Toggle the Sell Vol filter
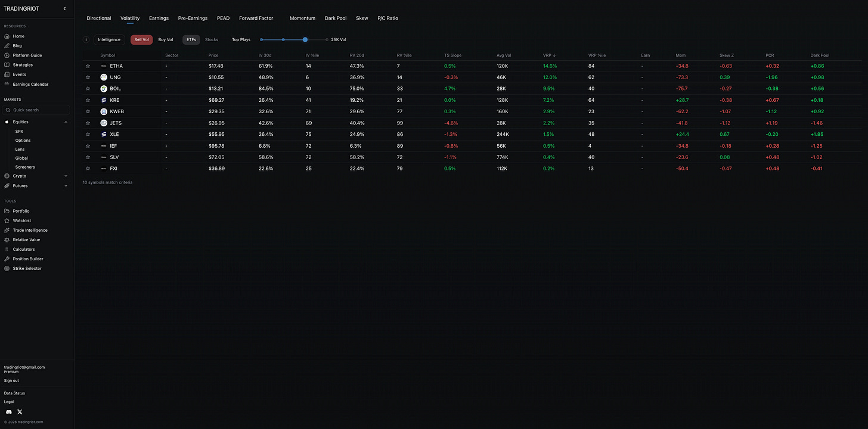Viewport: 868px width, 429px height. (x=142, y=40)
